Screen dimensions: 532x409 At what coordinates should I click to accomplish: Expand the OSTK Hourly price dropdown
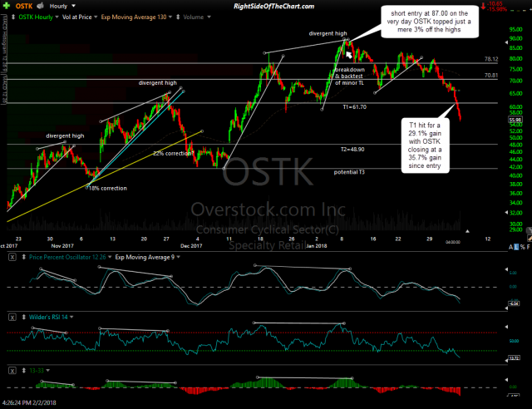pyautogui.click(x=57, y=17)
